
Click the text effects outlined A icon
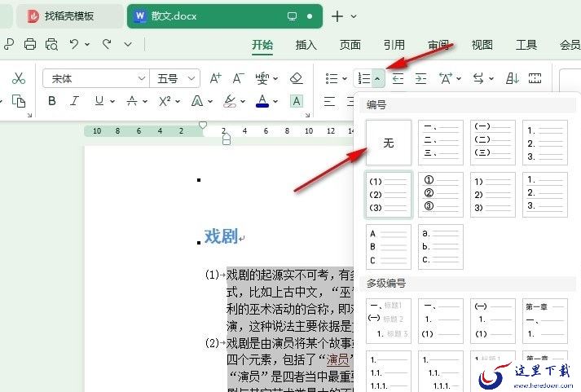pyautogui.click(x=197, y=101)
